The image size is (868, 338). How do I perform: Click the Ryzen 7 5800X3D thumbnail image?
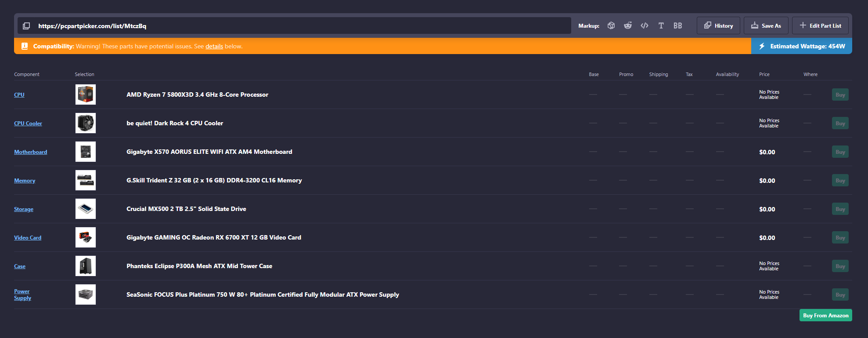86,94
